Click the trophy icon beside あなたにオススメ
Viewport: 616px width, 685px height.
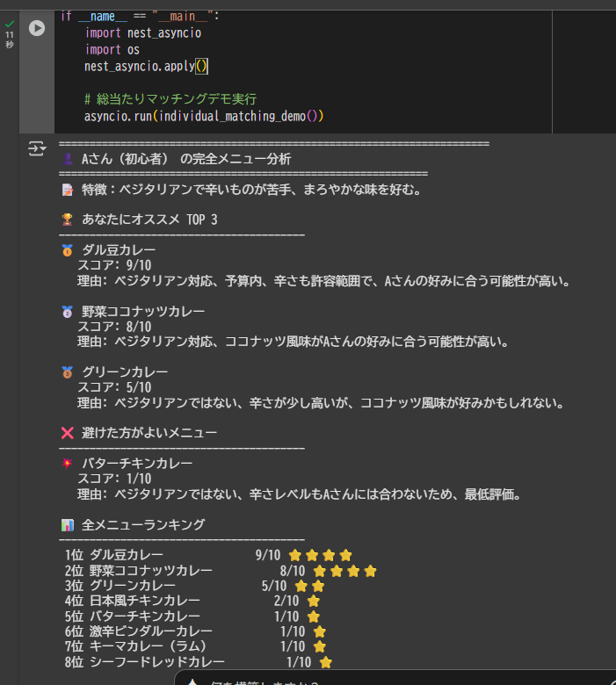click(x=67, y=220)
